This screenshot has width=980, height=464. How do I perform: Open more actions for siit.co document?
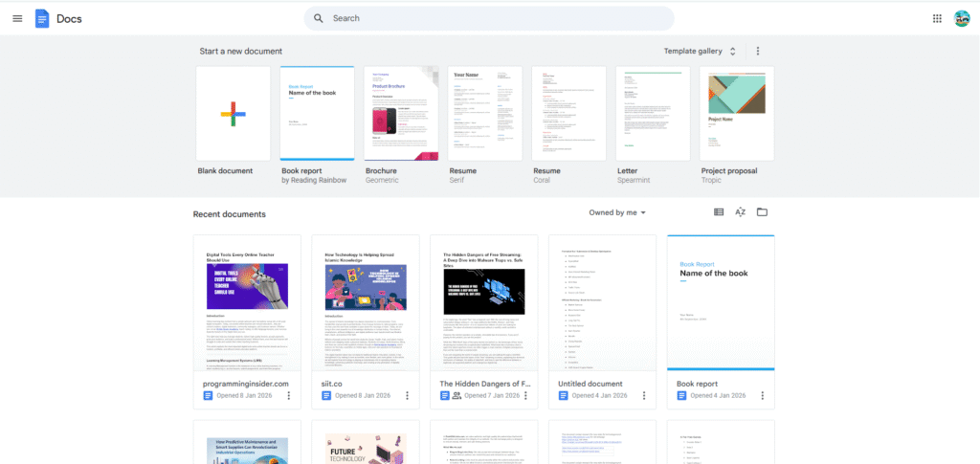pyautogui.click(x=408, y=396)
